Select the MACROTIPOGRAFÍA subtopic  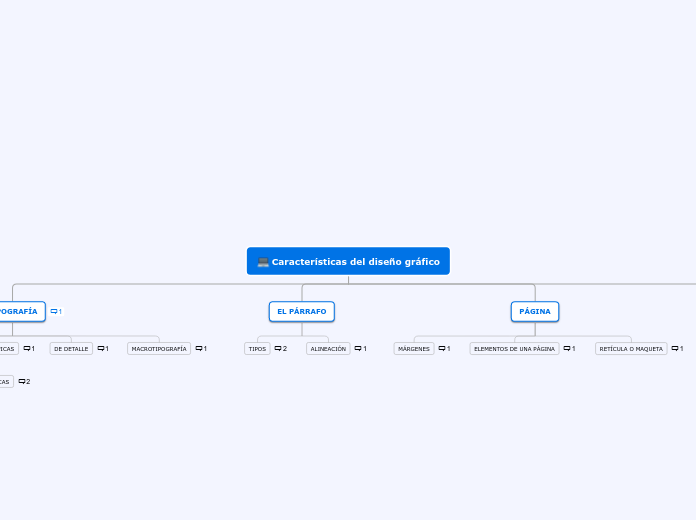pyautogui.click(x=159, y=349)
